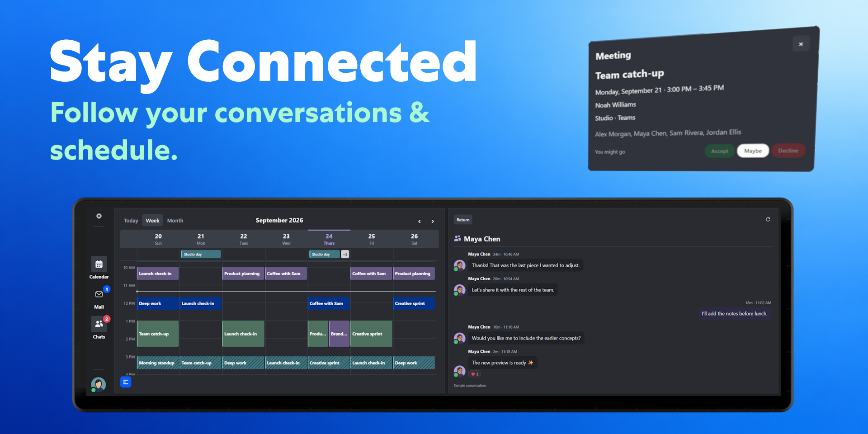Image resolution: width=868 pixels, height=434 pixels.
Task: Open Morning standup event
Action: coord(158,363)
